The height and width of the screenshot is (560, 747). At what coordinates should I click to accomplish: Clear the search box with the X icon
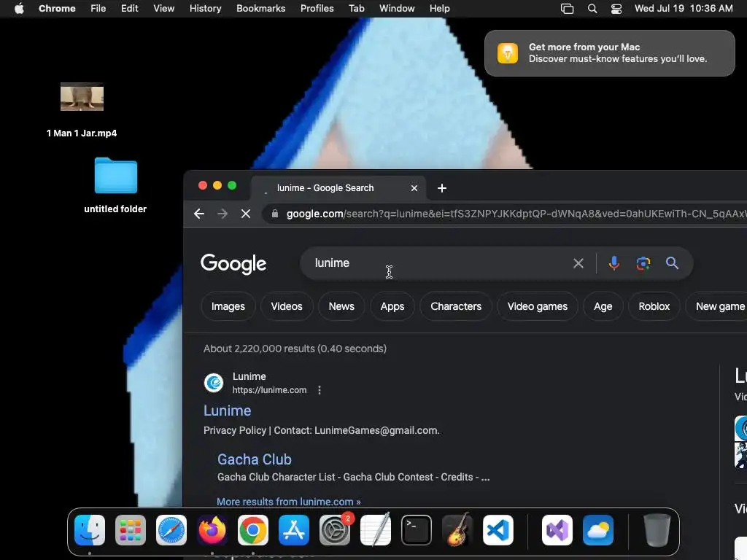click(x=578, y=263)
